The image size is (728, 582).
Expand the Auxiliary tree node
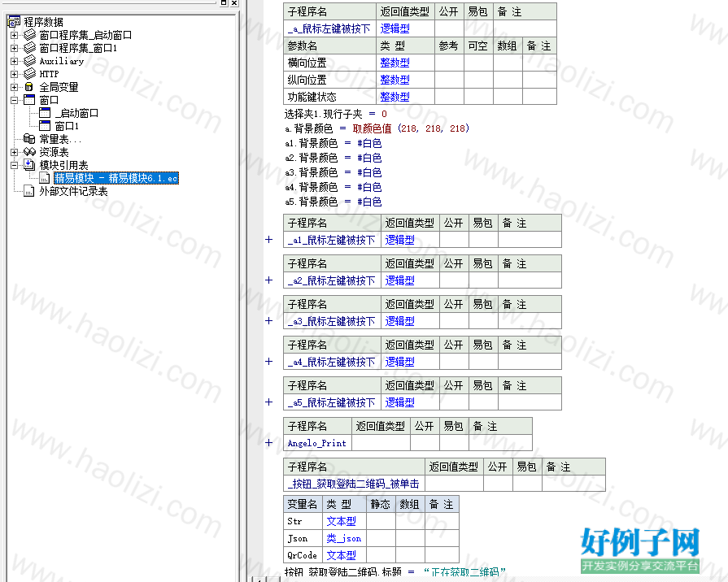point(15,61)
